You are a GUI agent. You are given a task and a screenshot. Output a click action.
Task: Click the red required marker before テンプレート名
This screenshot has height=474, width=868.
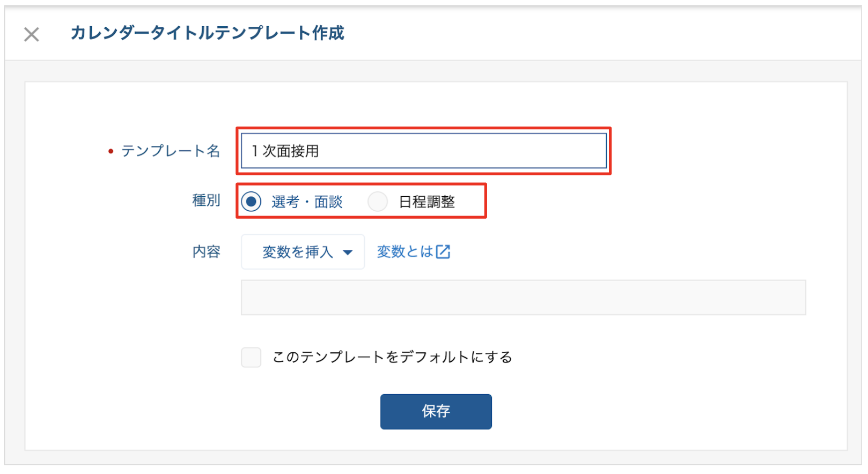pyautogui.click(x=111, y=152)
